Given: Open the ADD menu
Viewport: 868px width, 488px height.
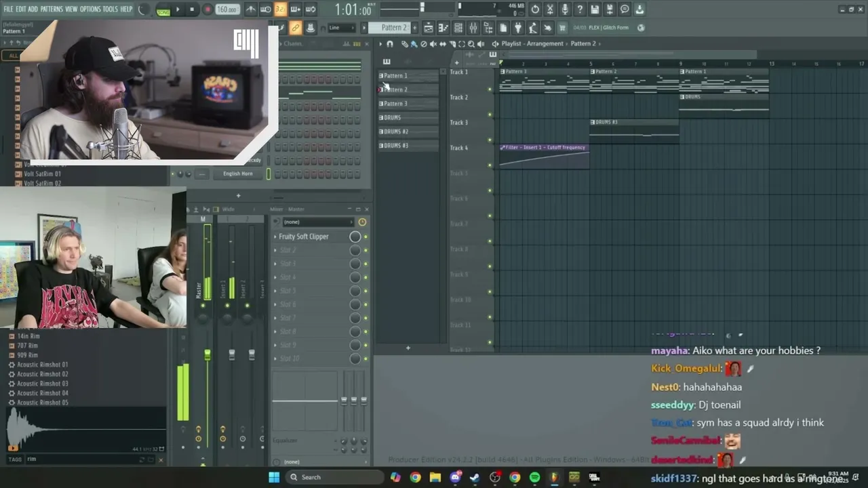Looking at the screenshot, I should pos(33,9).
